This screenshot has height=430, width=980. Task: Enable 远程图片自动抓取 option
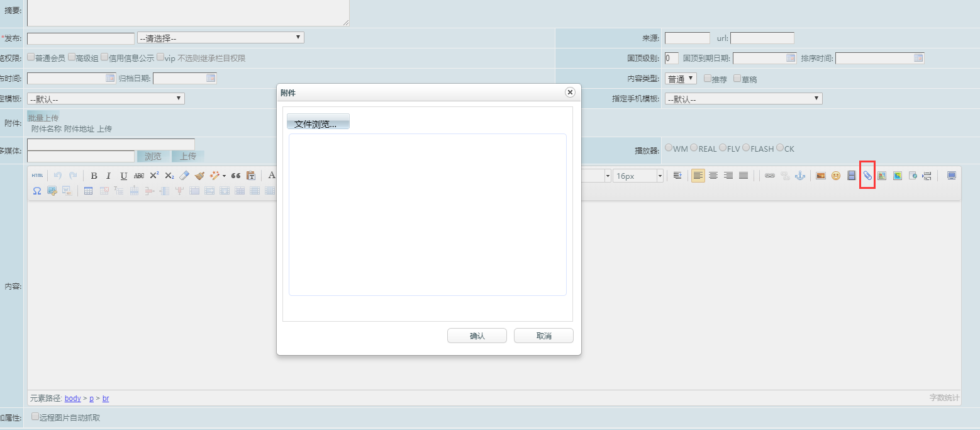(x=35, y=417)
